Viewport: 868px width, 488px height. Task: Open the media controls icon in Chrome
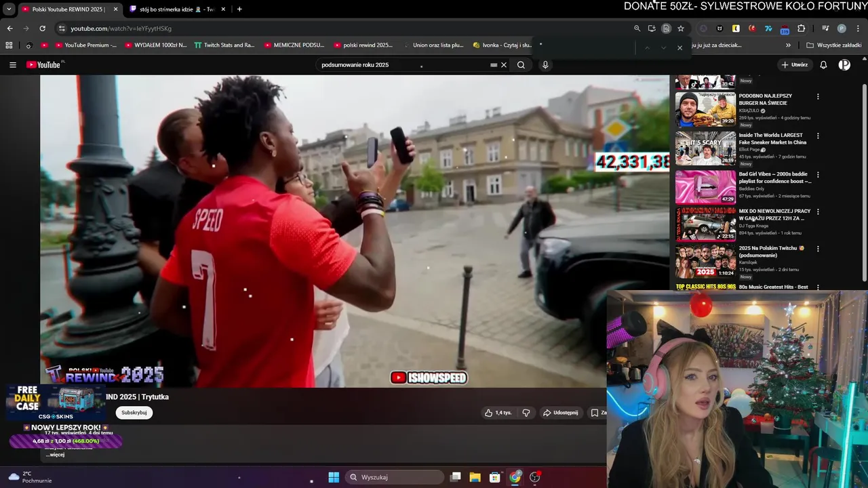pos(825,28)
